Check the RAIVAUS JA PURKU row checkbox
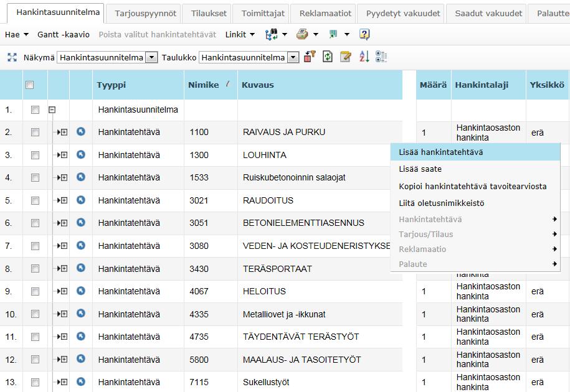570x392 pixels. 36,132
